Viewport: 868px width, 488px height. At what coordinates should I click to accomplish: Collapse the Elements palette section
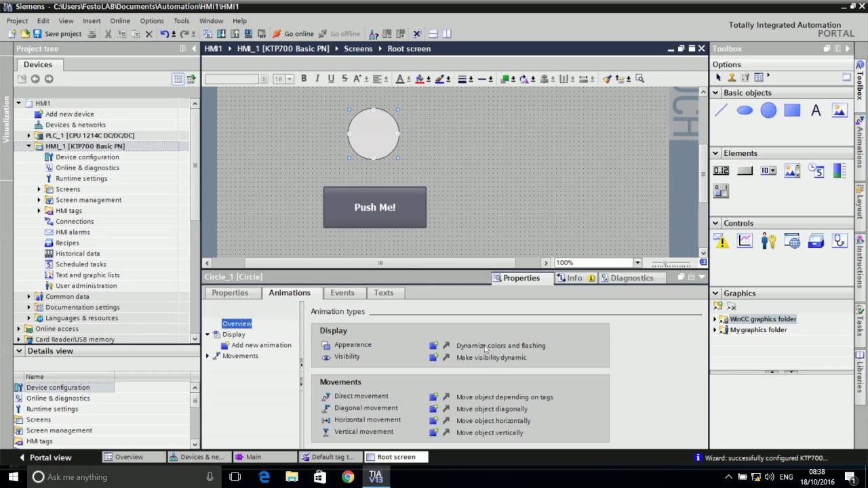pyautogui.click(x=716, y=153)
